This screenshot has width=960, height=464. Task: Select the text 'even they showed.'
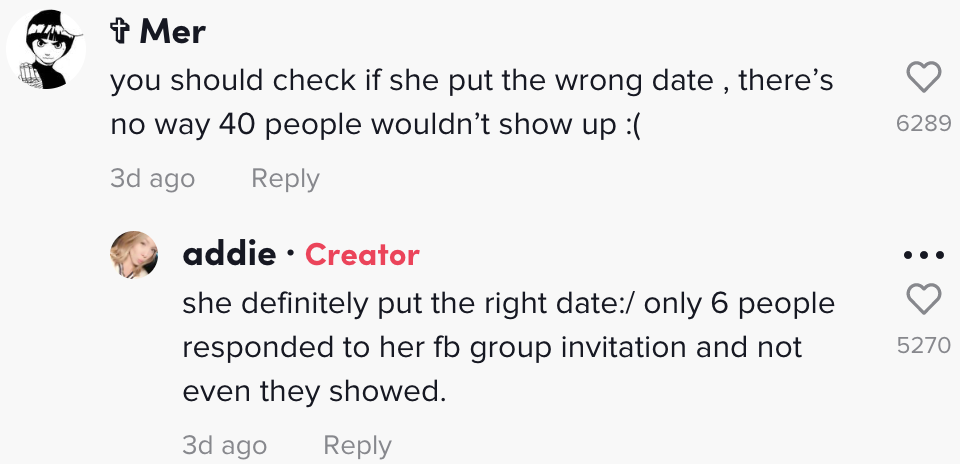coord(314,392)
